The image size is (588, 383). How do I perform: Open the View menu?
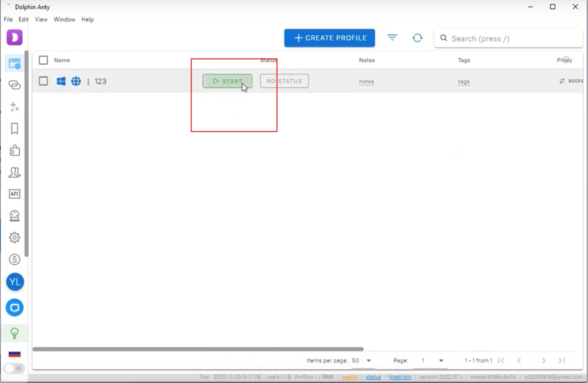click(x=41, y=20)
